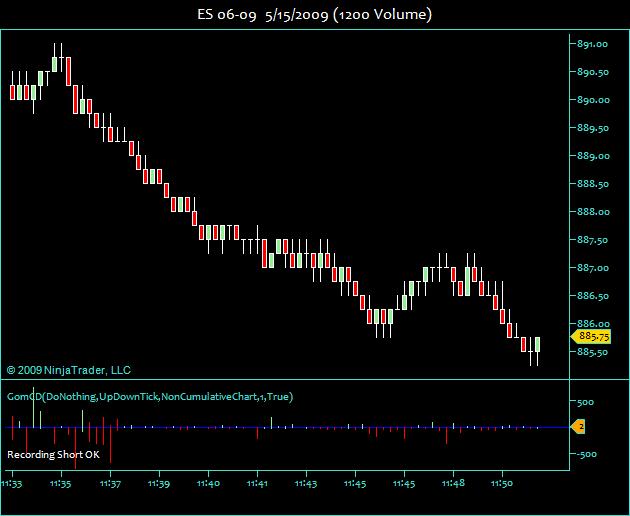
Task: Select the 11:33 time axis label
Action: [x=12, y=483]
